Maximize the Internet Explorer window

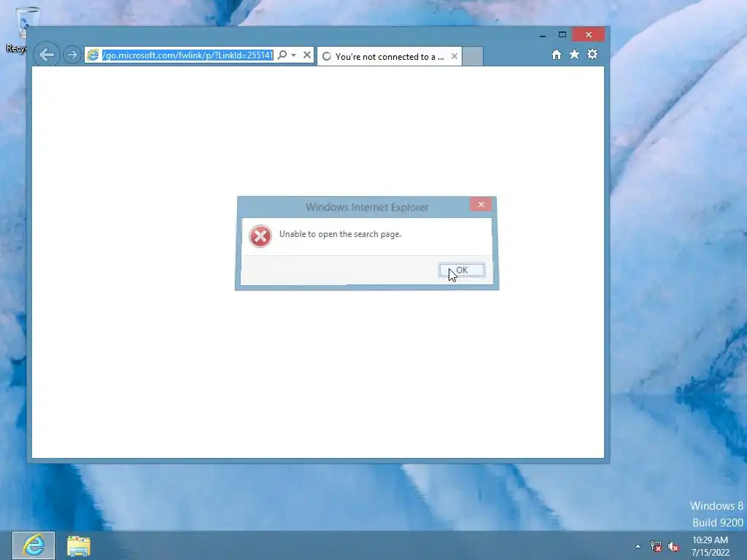[x=562, y=35]
